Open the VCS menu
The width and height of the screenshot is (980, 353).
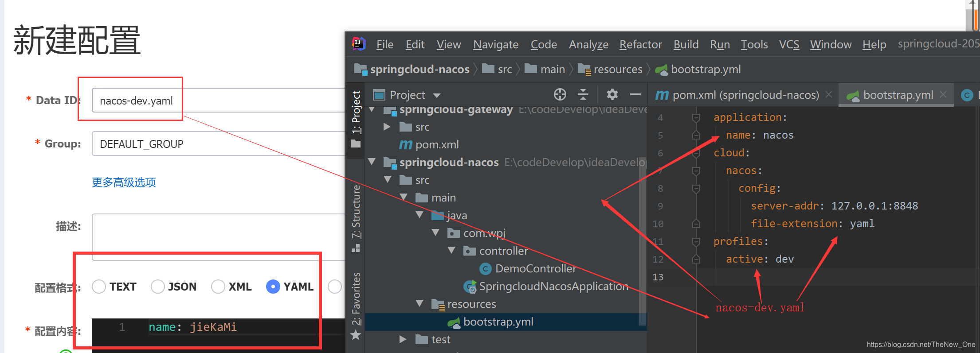[789, 44]
